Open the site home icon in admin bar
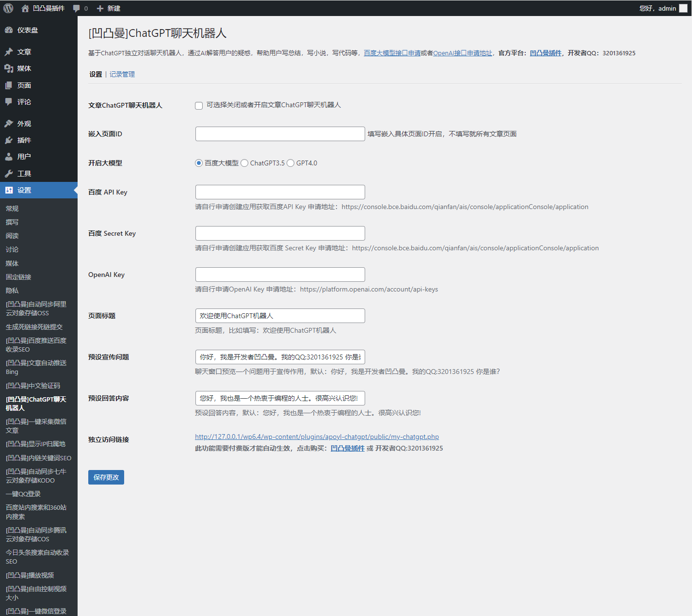 pyautogui.click(x=25, y=8)
